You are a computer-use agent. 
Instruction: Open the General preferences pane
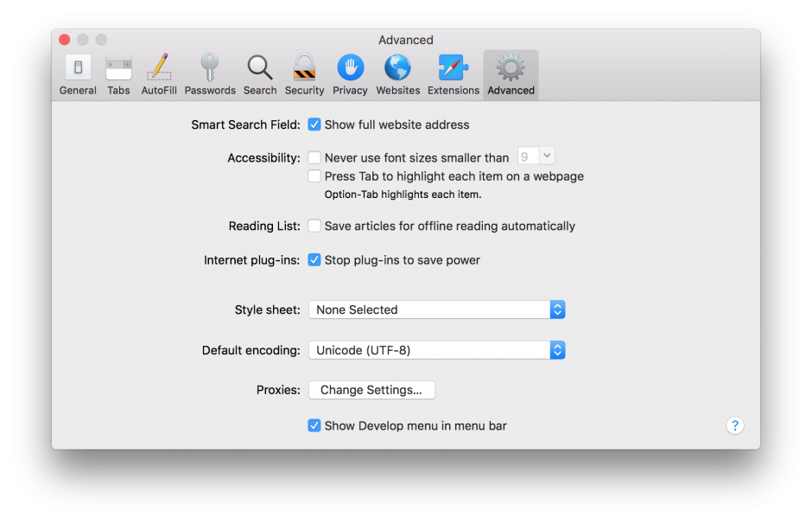click(78, 74)
